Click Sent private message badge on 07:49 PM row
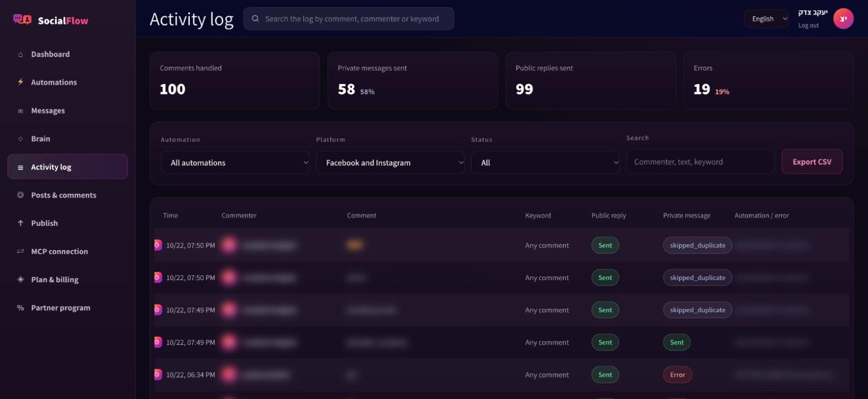The width and height of the screenshot is (868, 399). [x=677, y=343]
